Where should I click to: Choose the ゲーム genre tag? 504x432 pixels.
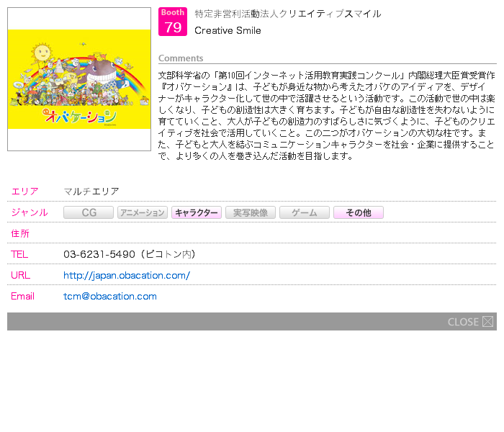[x=305, y=212]
